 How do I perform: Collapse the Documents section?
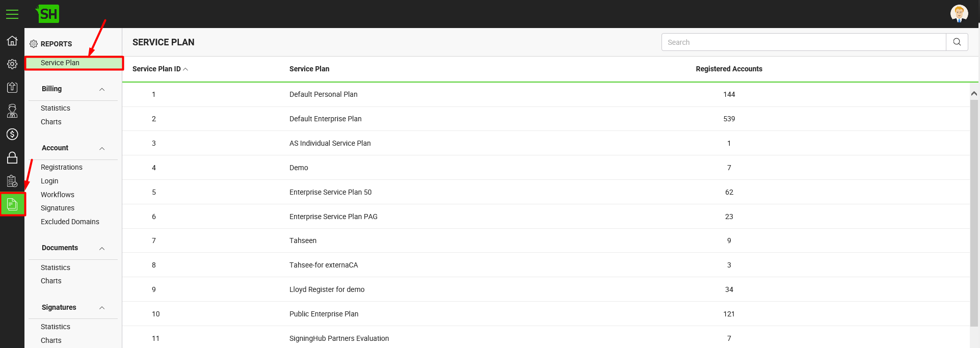pyautogui.click(x=102, y=248)
